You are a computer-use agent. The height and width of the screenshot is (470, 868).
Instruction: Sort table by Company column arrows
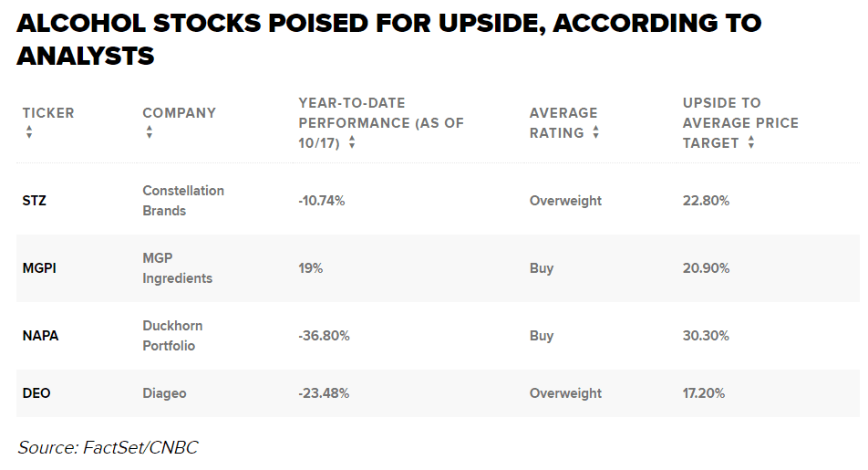point(150,132)
